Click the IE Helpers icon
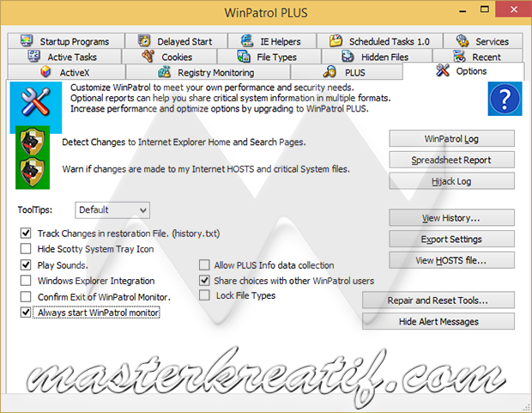This screenshot has height=413, width=532. (247, 40)
